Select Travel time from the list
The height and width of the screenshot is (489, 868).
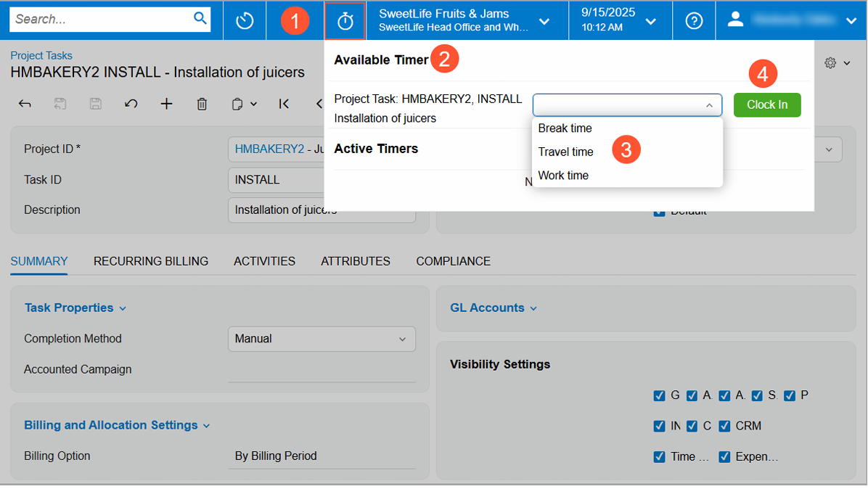point(565,152)
